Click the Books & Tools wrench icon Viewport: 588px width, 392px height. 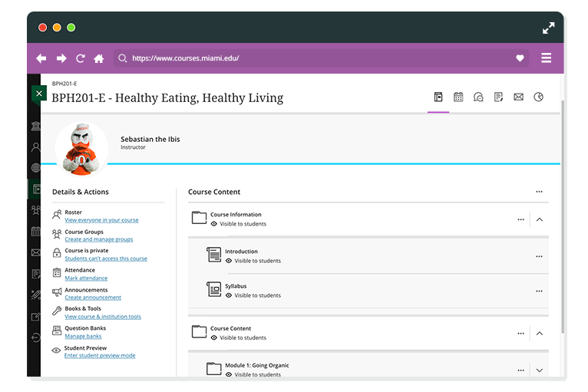[x=57, y=311]
